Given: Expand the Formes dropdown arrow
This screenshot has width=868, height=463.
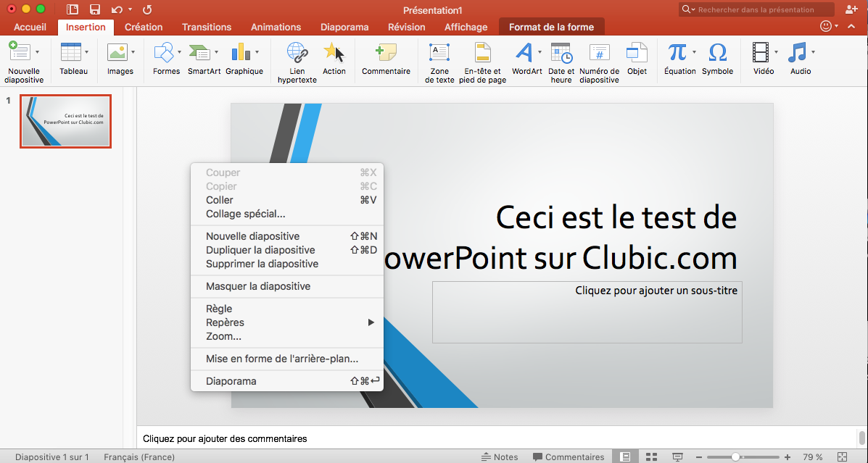Looking at the screenshot, I should [179, 53].
